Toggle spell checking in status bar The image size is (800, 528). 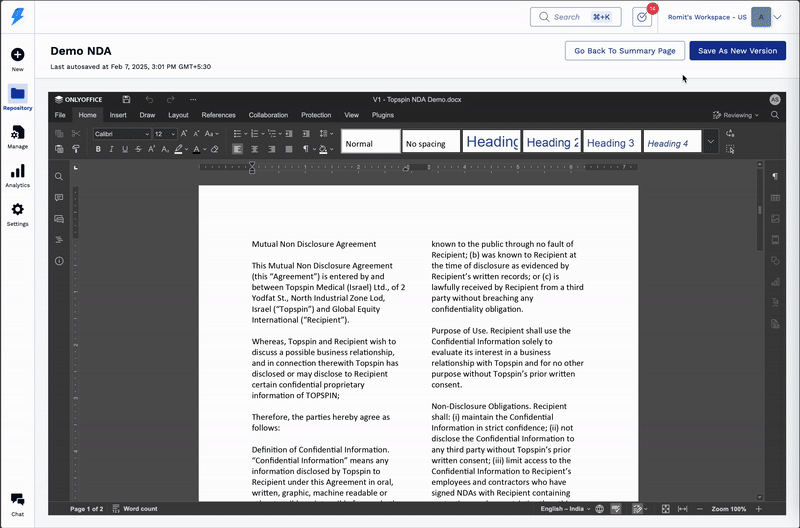pos(616,509)
